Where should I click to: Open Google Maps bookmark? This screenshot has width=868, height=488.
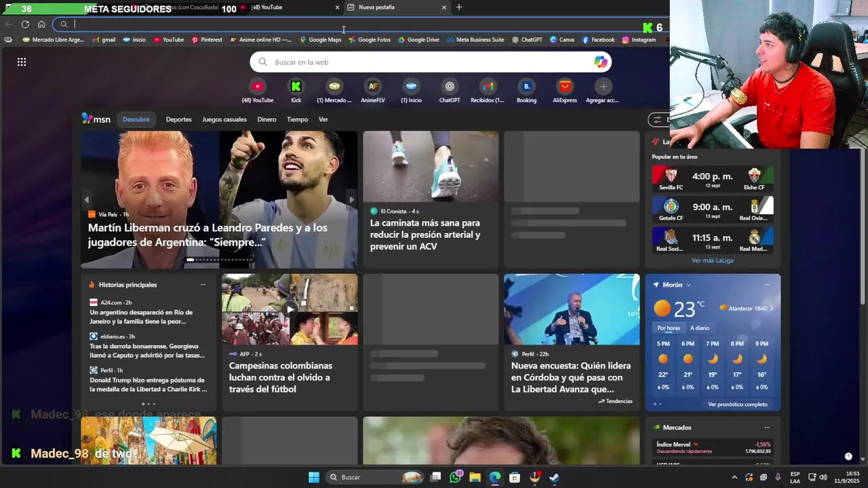[320, 40]
